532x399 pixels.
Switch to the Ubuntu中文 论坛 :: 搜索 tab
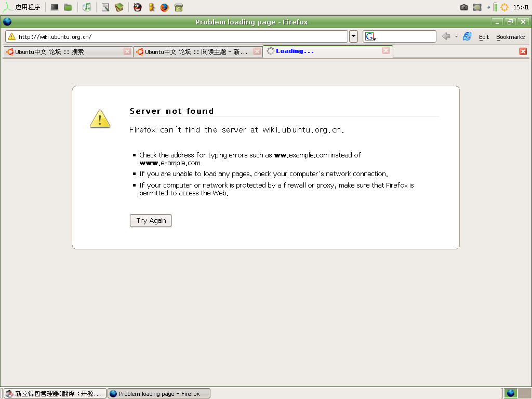pos(68,51)
